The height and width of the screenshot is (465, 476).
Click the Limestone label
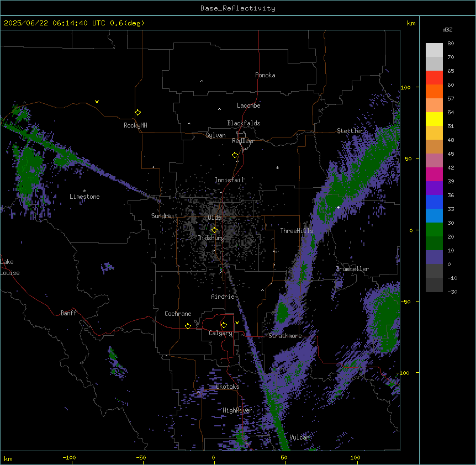coord(84,197)
